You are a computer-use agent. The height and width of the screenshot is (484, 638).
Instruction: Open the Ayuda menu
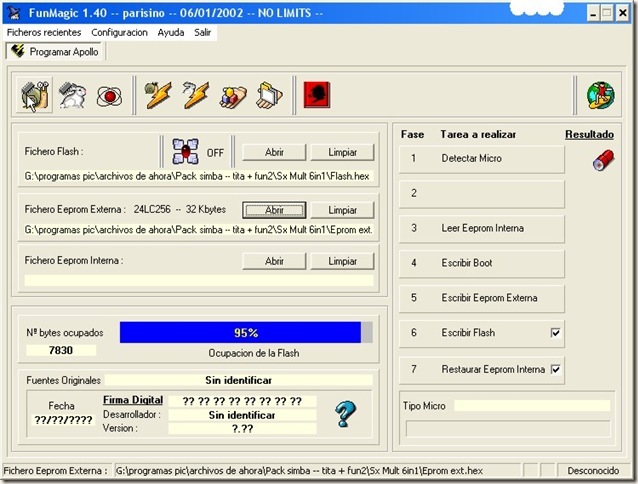[x=171, y=33]
